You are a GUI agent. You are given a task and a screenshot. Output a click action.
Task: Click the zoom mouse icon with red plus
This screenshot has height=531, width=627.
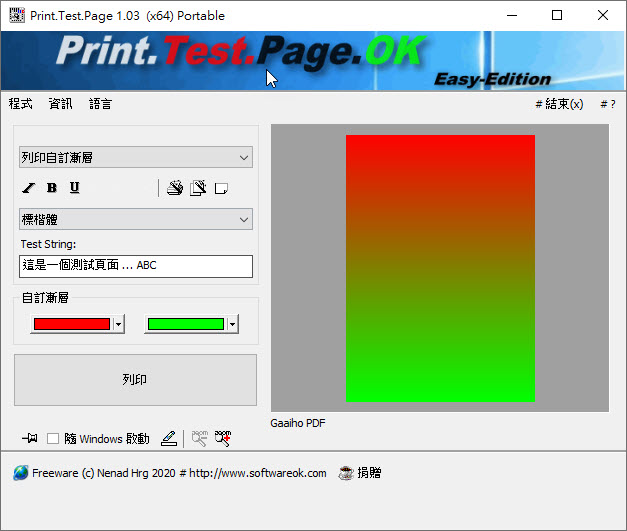tap(223, 438)
